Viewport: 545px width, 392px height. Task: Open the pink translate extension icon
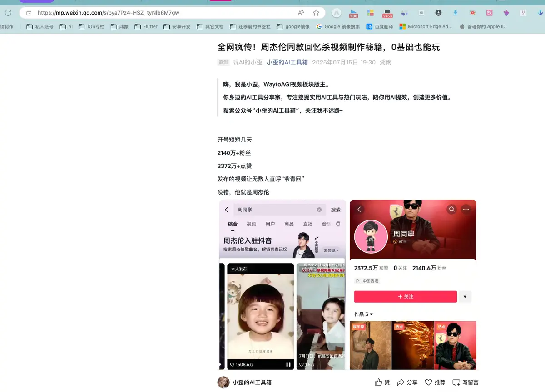point(489,13)
